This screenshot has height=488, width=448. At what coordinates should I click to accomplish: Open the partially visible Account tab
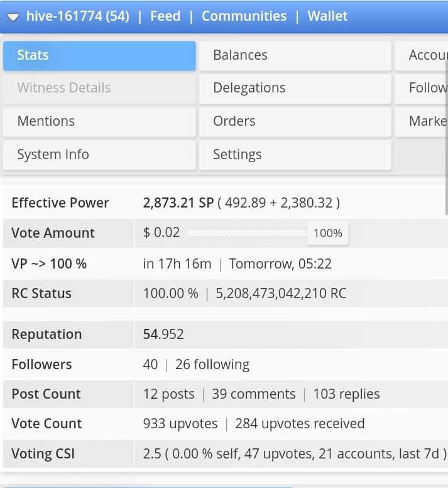pyautogui.click(x=421, y=56)
